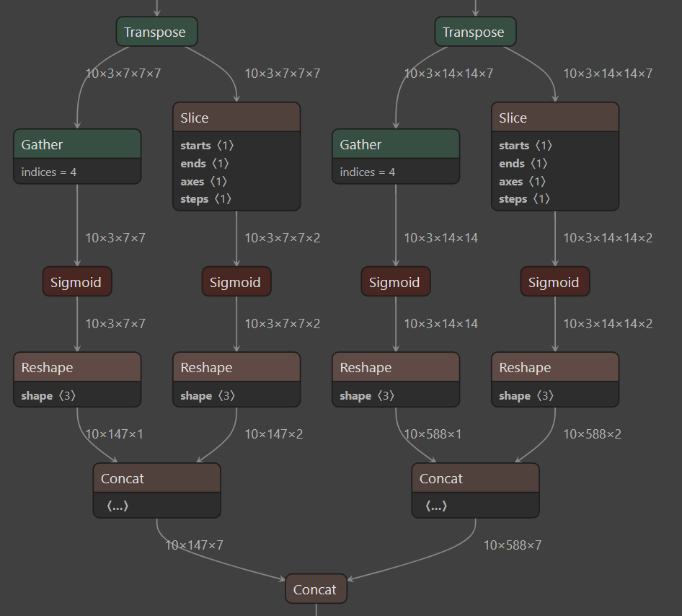This screenshot has height=616, width=682.
Task: Expand the starts attribute on left Slice
Action: (x=207, y=145)
